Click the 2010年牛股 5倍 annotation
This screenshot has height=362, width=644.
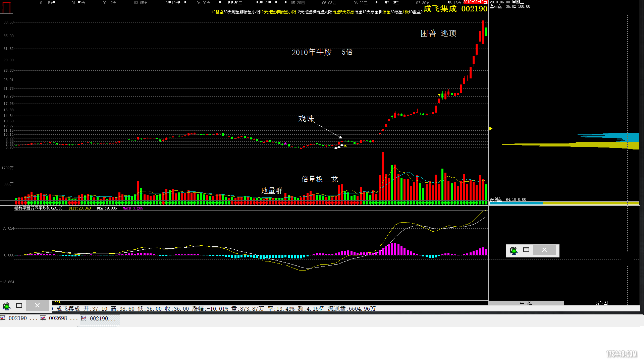click(322, 52)
